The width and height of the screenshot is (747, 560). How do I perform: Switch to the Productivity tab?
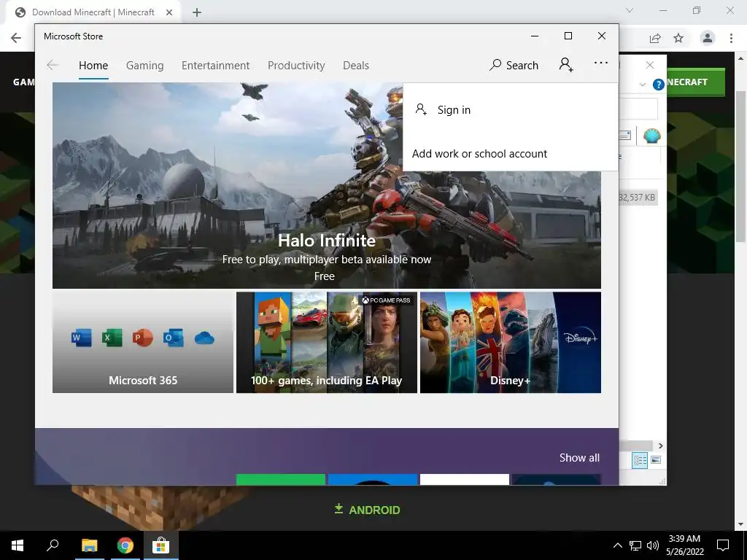[x=296, y=66]
